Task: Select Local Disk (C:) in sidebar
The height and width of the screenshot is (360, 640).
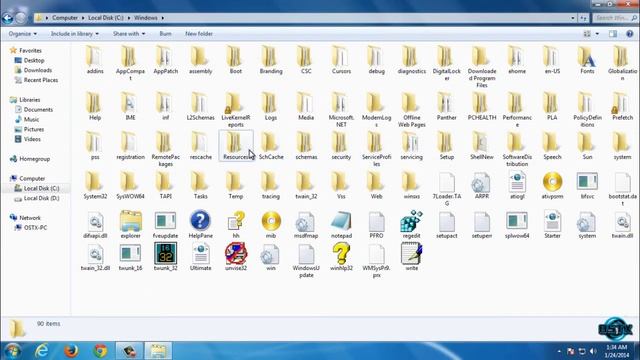Action: click(41, 188)
